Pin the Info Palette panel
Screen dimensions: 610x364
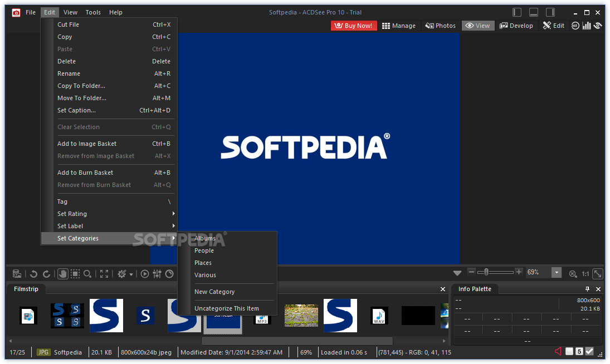[x=587, y=289]
